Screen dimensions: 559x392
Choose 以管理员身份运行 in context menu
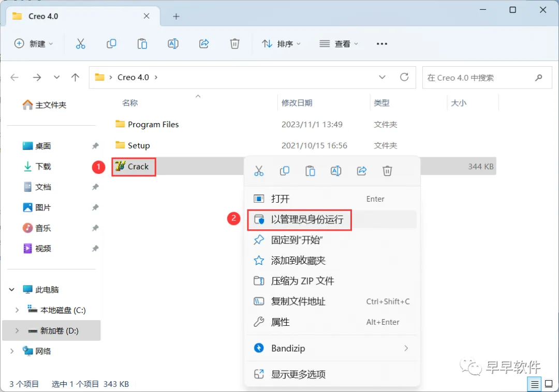[332, 219]
